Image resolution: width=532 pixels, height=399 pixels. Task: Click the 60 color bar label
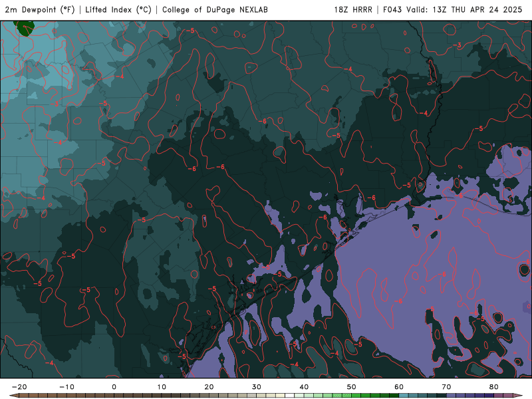[x=399, y=387]
